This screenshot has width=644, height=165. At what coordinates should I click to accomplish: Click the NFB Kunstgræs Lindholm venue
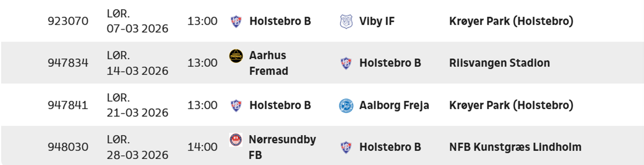point(515,147)
